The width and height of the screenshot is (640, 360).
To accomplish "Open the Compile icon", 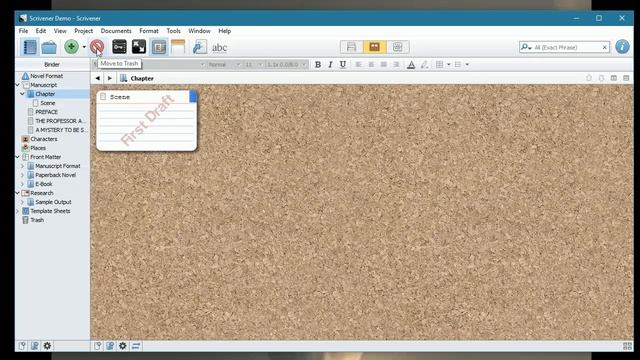I will (200, 47).
